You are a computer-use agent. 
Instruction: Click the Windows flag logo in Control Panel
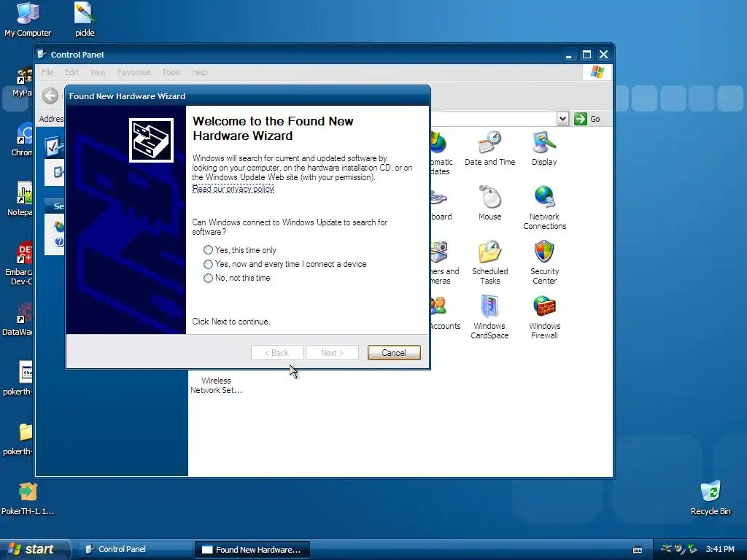pos(597,72)
